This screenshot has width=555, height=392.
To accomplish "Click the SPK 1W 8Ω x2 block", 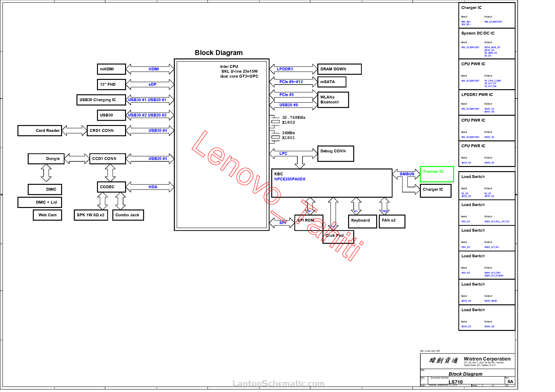I will pyautogui.click(x=91, y=215).
